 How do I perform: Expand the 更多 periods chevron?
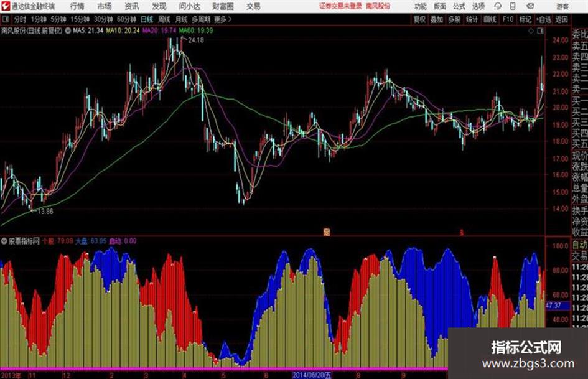(x=230, y=19)
